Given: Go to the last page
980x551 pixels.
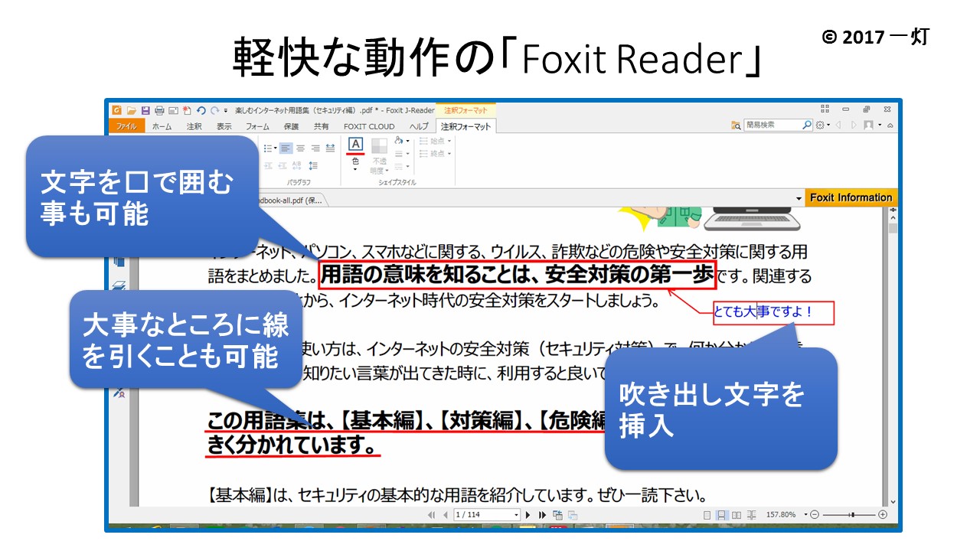Looking at the screenshot, I should pyautogui.click(x=542, y=515).
